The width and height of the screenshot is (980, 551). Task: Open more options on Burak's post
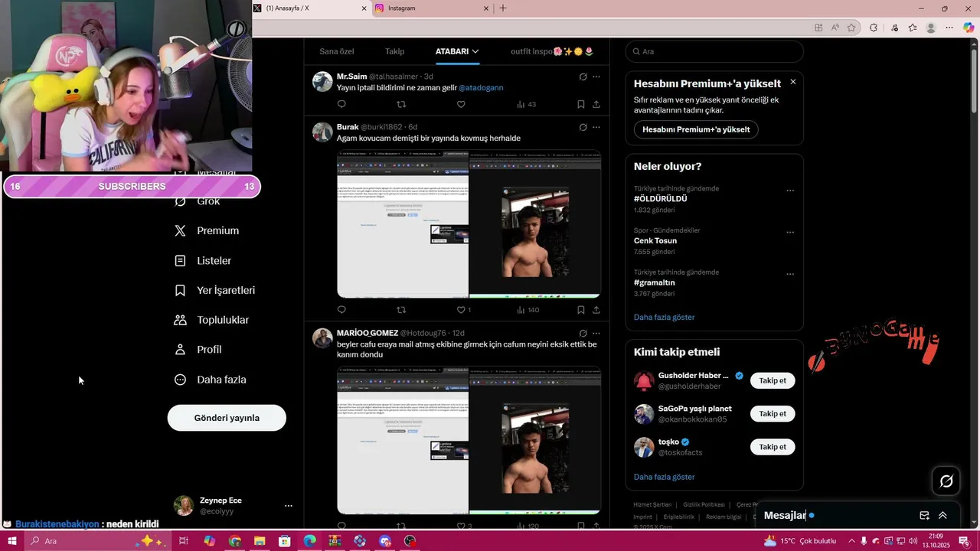coord(596,127)
